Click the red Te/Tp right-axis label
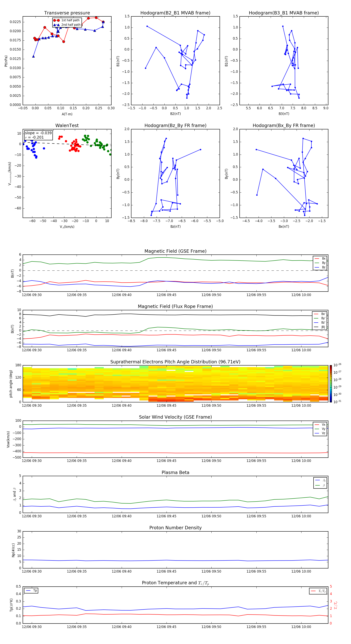This screenshot has width=351, height=644. (x=336, y=605)
